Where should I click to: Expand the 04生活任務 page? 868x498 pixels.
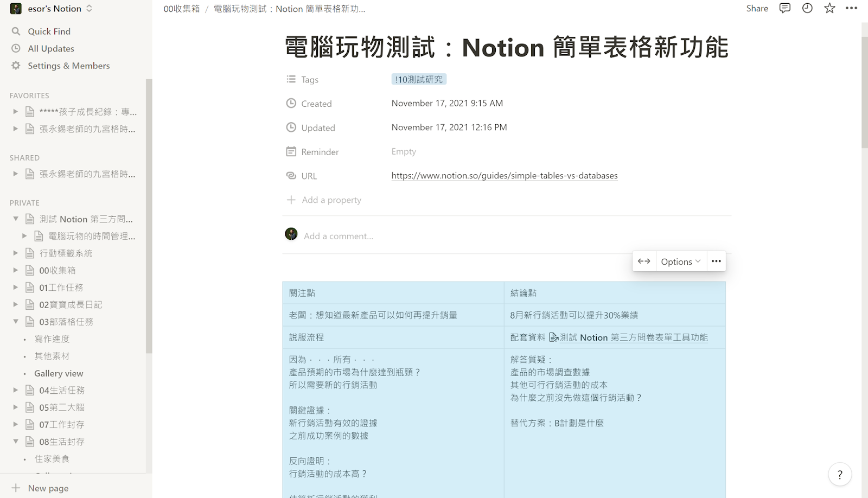tap(16, 390)
